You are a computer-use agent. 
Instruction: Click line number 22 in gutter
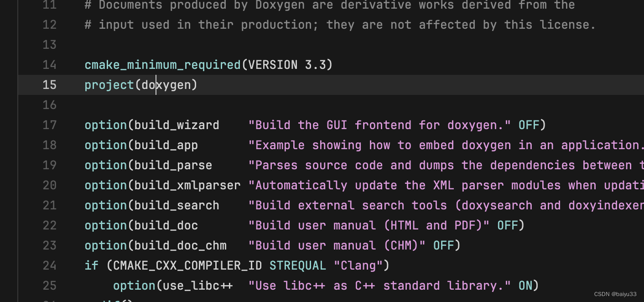click(49, 225)
